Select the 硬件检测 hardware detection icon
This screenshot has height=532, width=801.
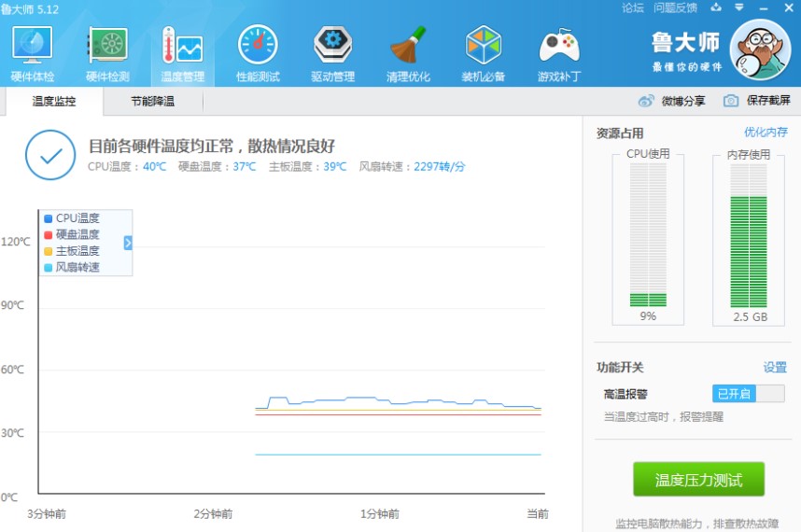[107, 47]
